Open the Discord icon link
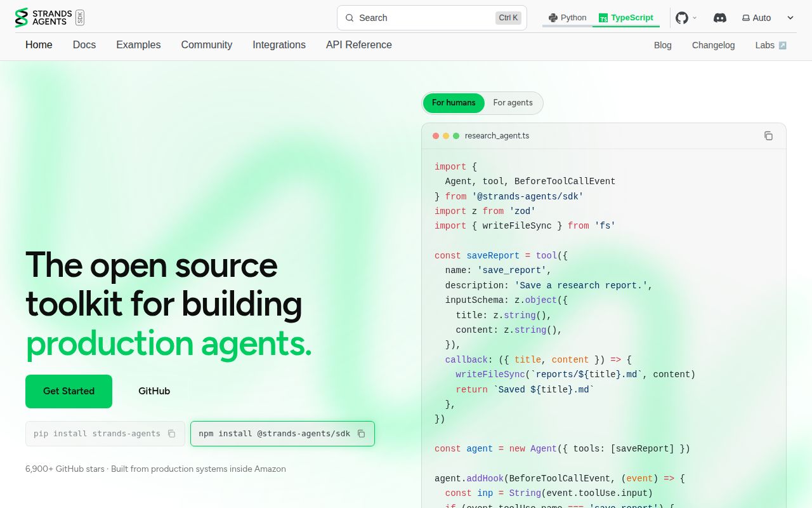This screenshot has width=812, height=508. point(720,18)
